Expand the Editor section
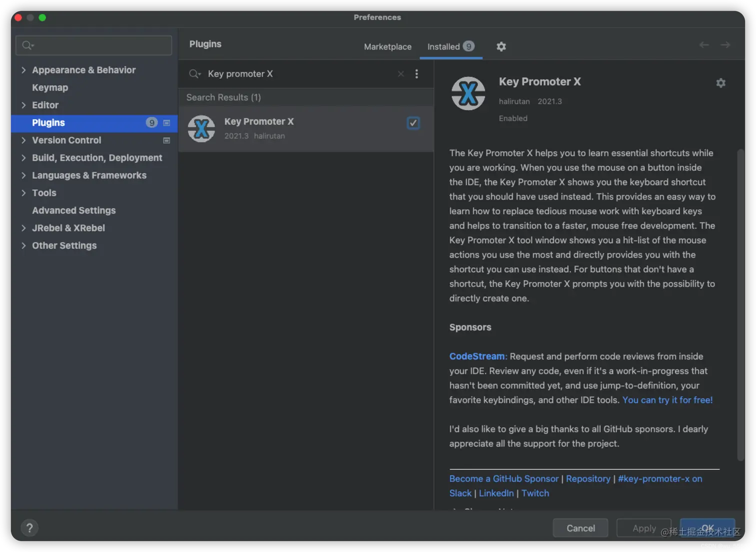Image resolution: width=756 pixels, height=552 pixels. 23,105
